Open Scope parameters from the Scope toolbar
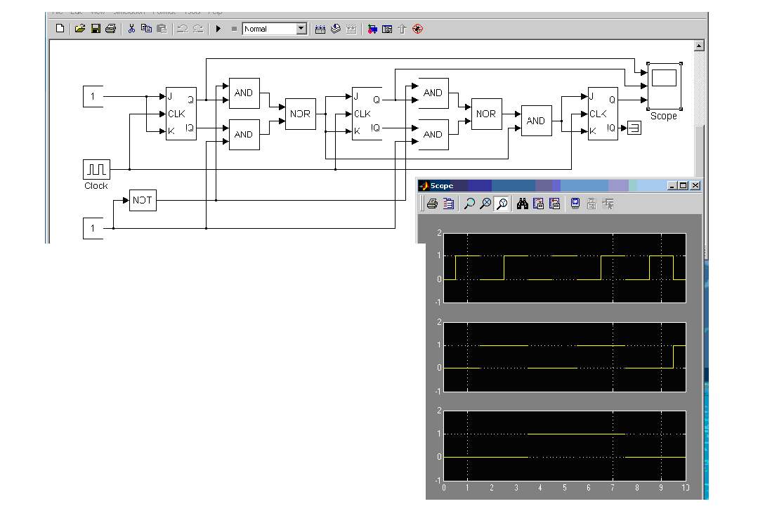Viewport: 765px width, 532px height. click(448, 204)
